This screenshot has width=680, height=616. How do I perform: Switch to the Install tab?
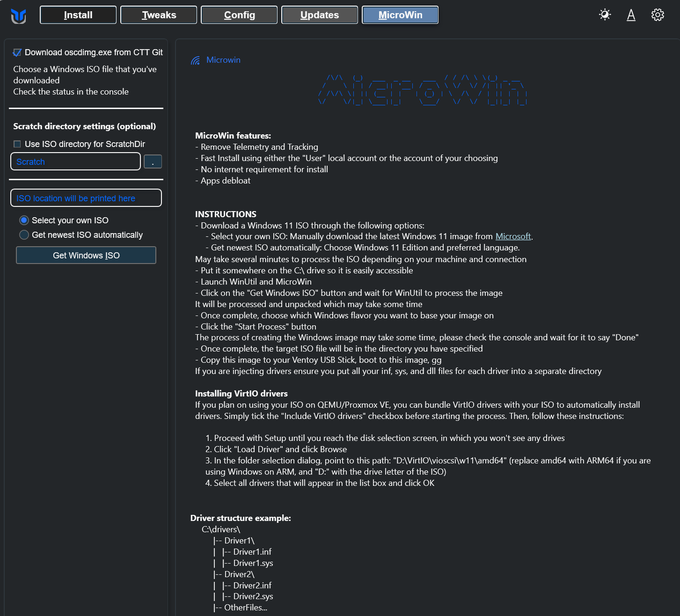pos(78,15)
